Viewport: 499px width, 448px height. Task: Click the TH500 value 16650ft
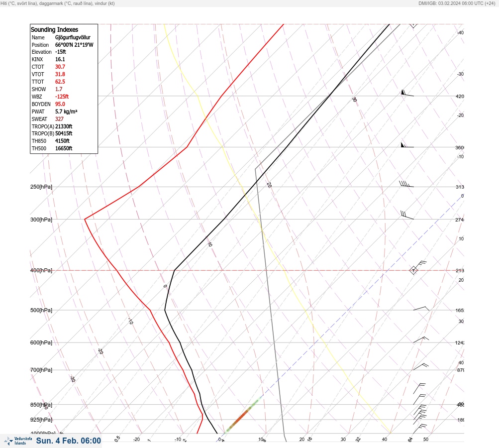point(64,148)
